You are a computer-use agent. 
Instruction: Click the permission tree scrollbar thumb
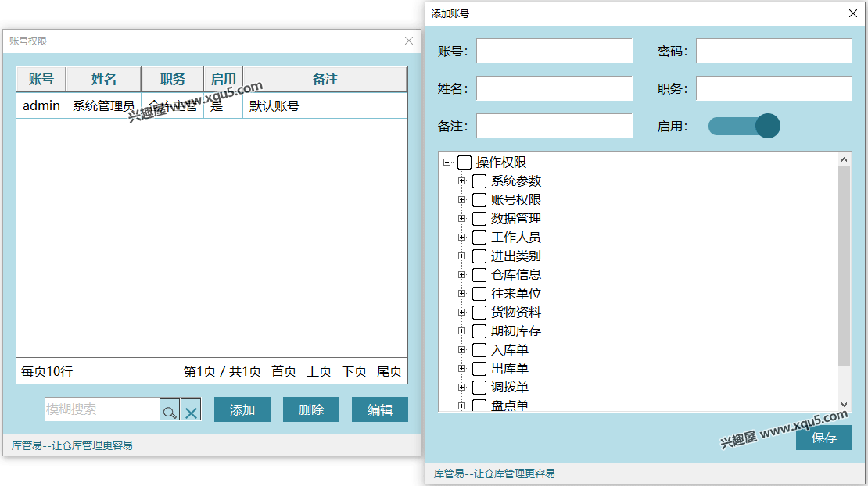(845, 266)
